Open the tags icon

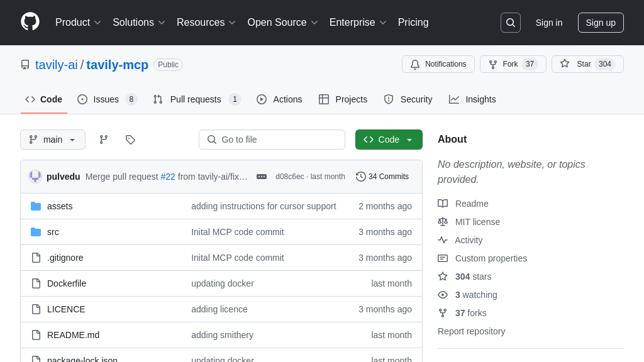tap(130, 140)
